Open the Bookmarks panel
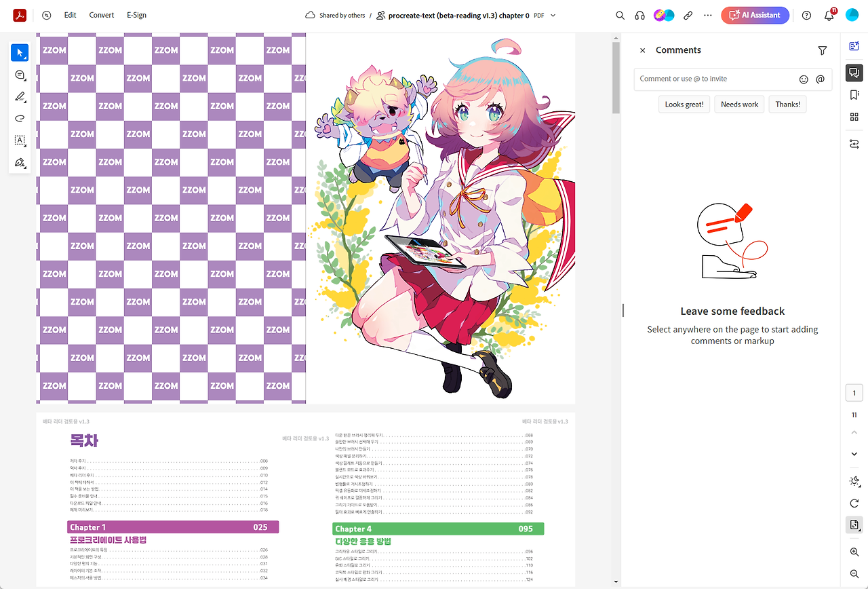This screenshot has width=868, height=589. tap(854, 95)
